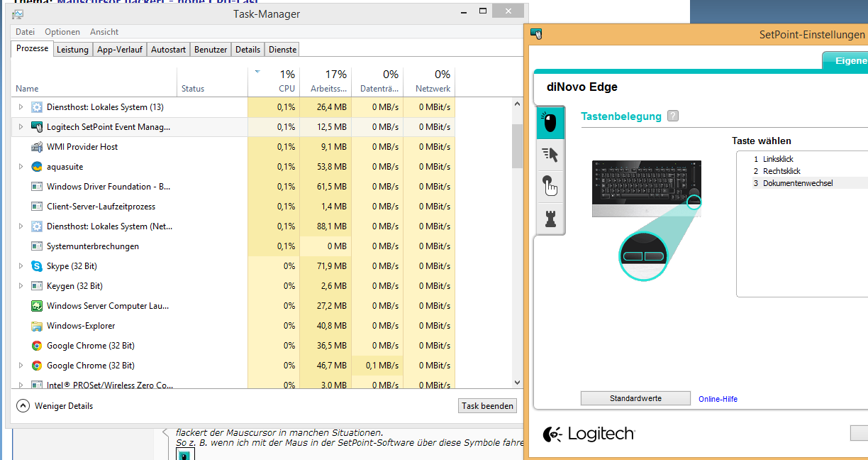Click the Windows Driver Foundation process icon
The width and height of the screenshot is (868, 460).
pyautogui.click(x=37, y=187)
